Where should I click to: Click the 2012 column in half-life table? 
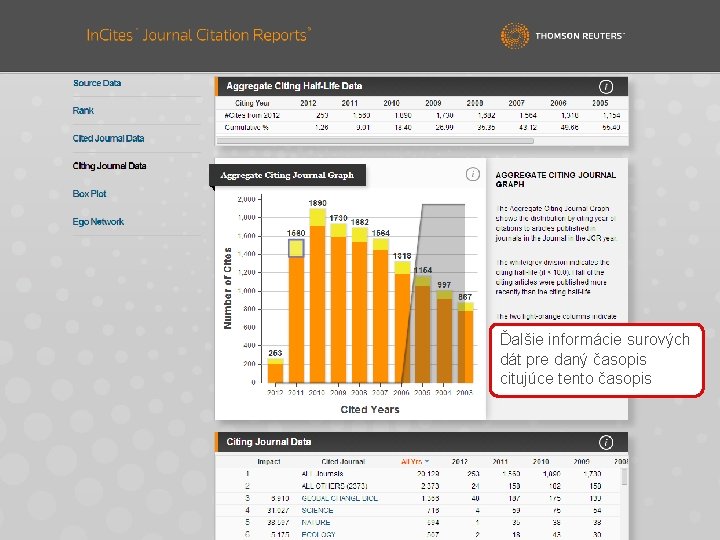[x=308, y=103]
